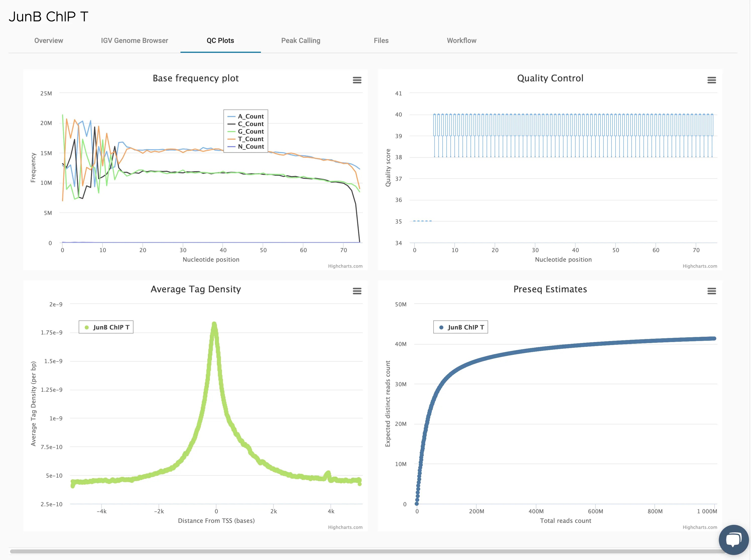Click Highcharts.com link under Base frequency plot
This screenshot has width=751, height=560.
(345, 266)
